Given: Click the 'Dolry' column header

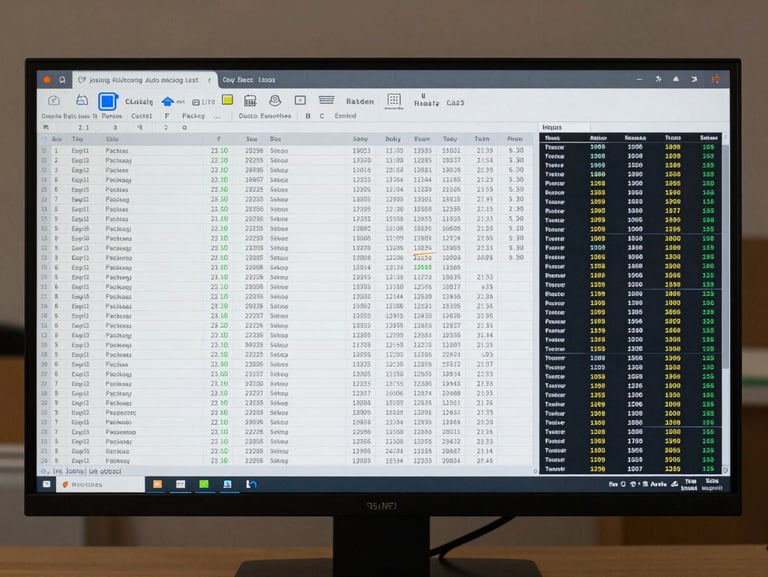Looking at the screenshot, I should [x=393, y=139].
